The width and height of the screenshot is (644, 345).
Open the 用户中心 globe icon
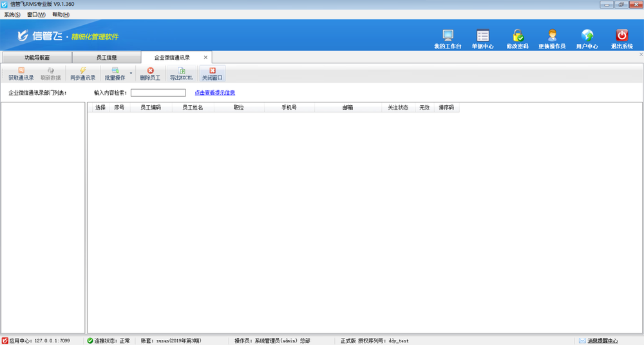click(x=587, y=36)
